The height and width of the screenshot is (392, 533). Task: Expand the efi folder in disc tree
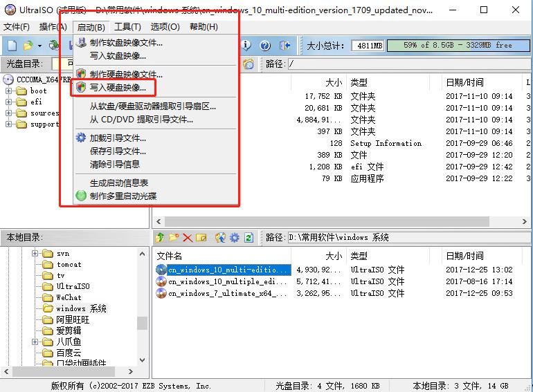(9, 102)
